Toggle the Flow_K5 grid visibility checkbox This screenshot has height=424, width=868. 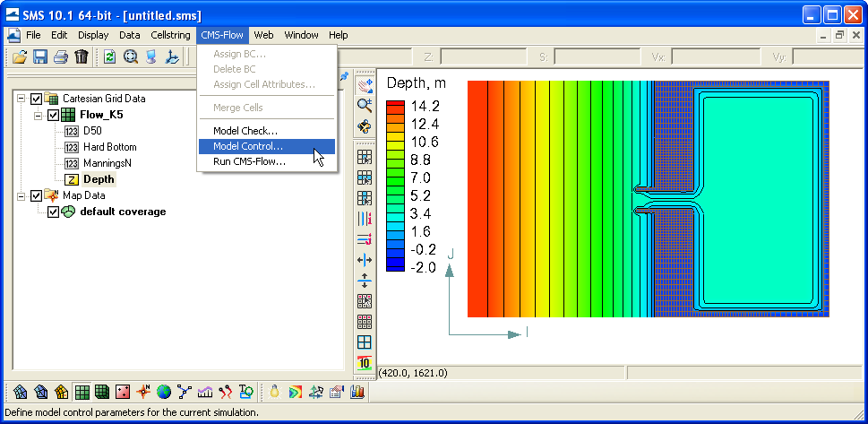click(x=53, y=116)
